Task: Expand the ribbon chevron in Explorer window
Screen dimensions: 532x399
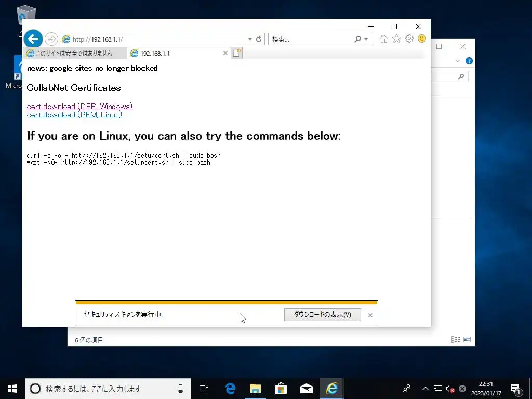Action: (x=457, y=61)
